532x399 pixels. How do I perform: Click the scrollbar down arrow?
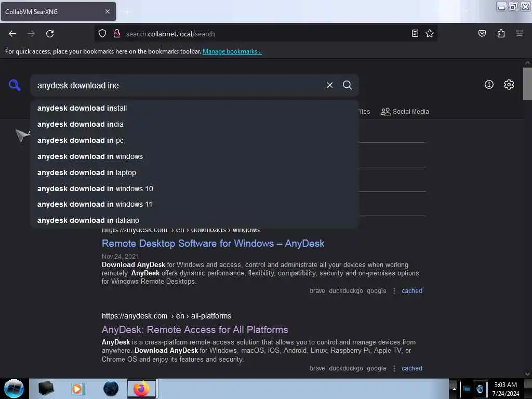tap(527, 374)
